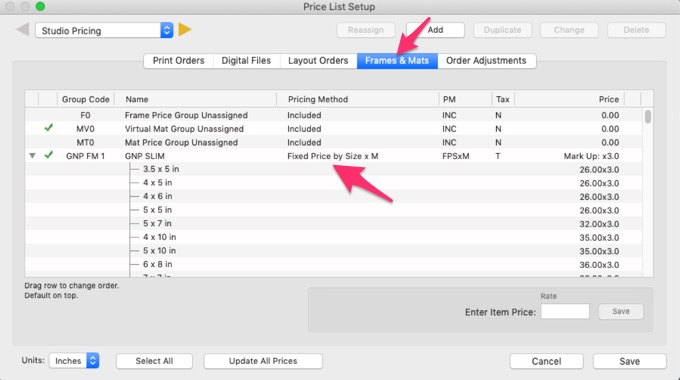The height and width of the screenshot is (380, 680).
Task: Click the 36.00x3.0 price value
Action: click(599, 265)
